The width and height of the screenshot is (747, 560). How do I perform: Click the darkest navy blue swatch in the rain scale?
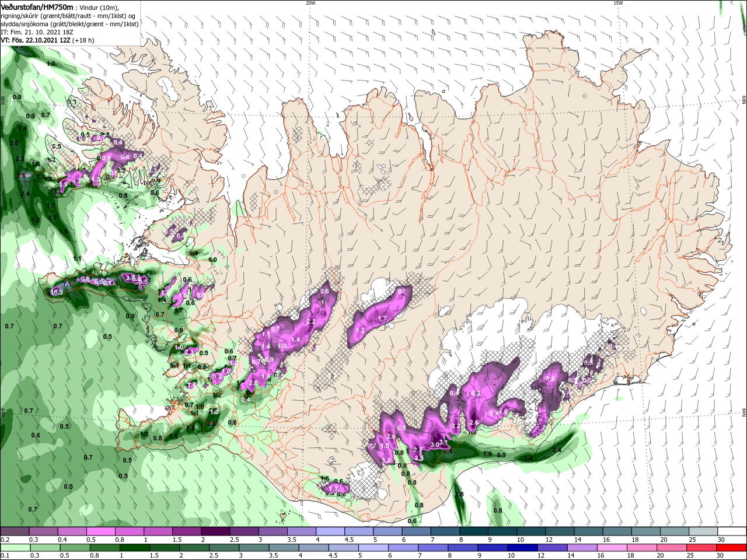(x=522, y=548)
